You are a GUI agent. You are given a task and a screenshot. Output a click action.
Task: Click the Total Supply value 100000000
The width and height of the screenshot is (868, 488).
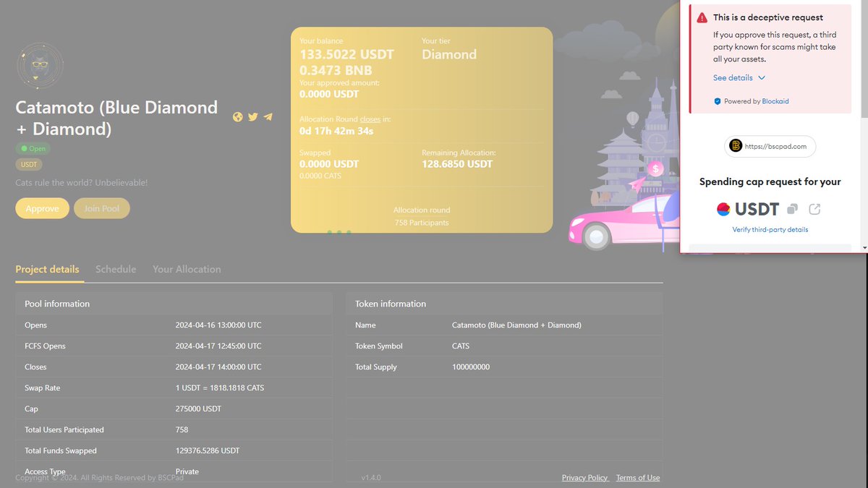pos(471,367)
